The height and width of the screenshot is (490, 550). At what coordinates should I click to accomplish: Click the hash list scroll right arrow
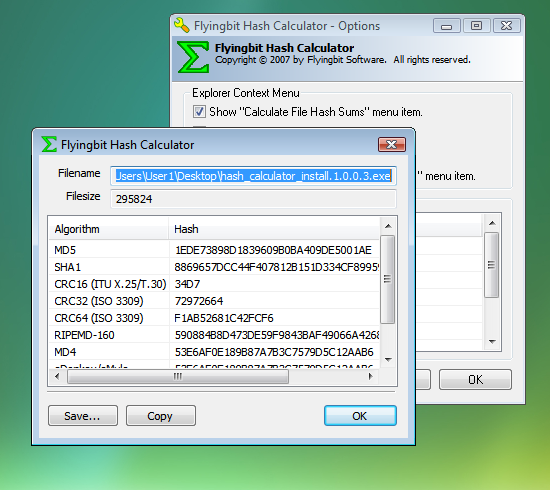pyautogui.click(x=370, y=377)
